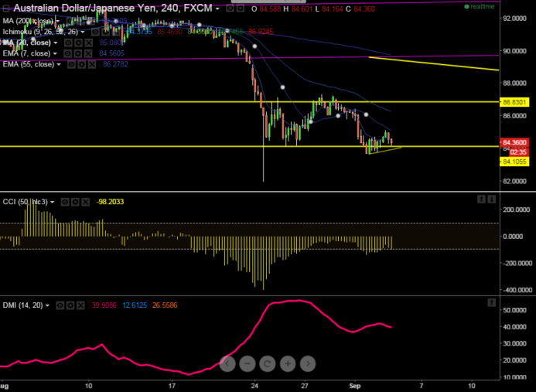This screenshot has height=392, width=536.
Task: Delete the EMA (55, close) indicator
Action: click(x=92, y=65)
